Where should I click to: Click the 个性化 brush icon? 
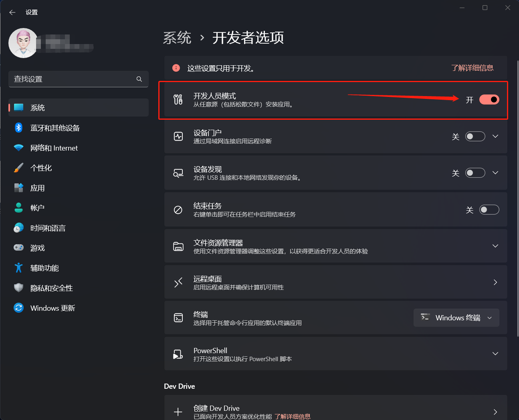18,167
